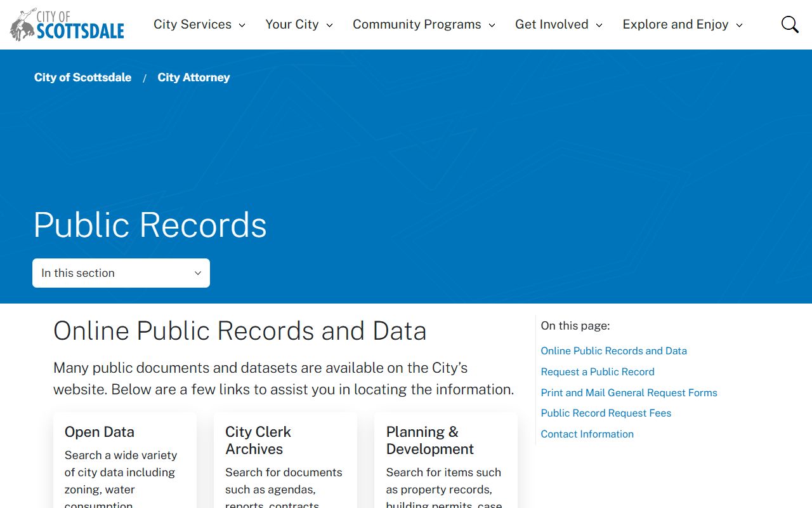The image size is (812, 508).
Task: Click the Online Public Records and Data heading
Action: pos(240,331)
